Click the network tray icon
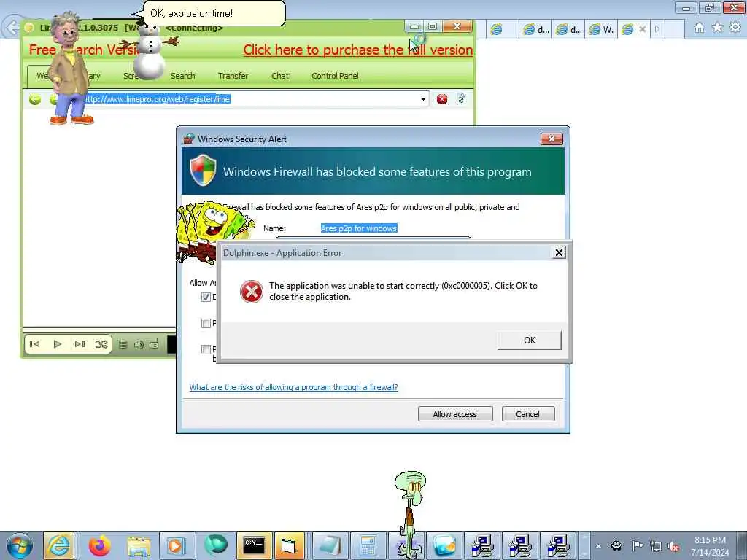 pos(656,546)
